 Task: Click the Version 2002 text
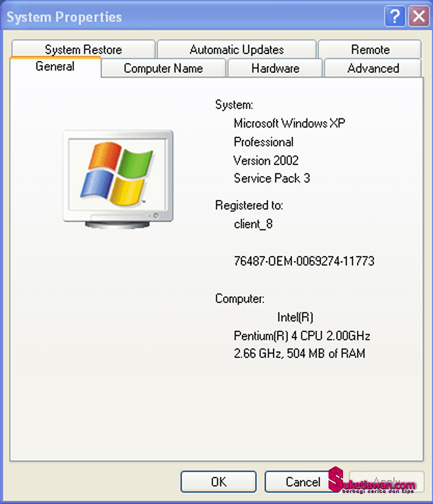pyautogui.click(x=266, y=160)
